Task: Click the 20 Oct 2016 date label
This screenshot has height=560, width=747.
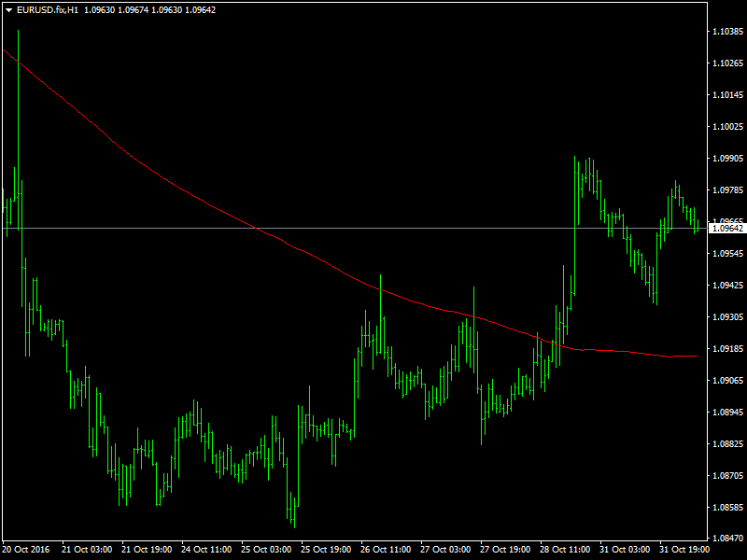Action: click(26, 550)
